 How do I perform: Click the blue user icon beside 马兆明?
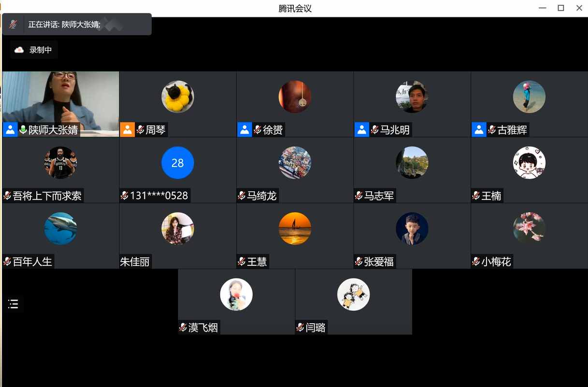362,130
